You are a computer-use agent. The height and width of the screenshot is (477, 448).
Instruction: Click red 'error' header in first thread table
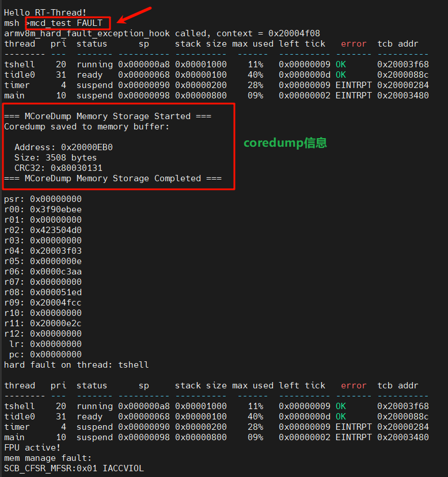354,44
